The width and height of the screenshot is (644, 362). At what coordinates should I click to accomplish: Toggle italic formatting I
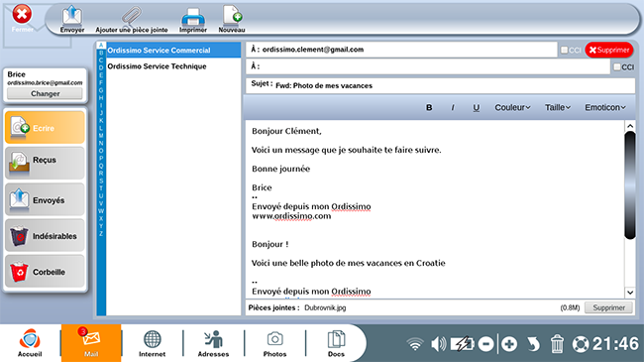click(453, 107)
